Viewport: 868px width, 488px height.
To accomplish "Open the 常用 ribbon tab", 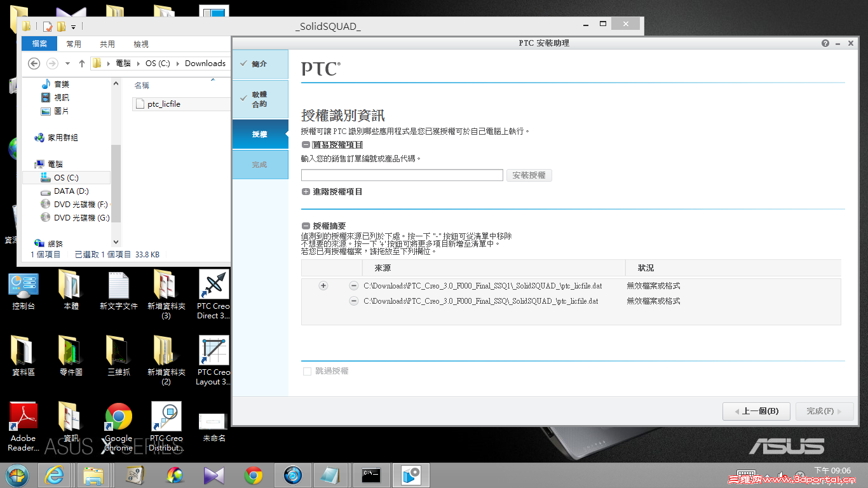I will point(74,44).
